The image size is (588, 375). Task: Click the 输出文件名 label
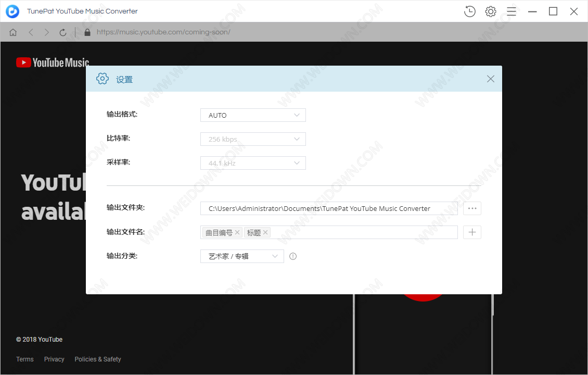(125, 232)
